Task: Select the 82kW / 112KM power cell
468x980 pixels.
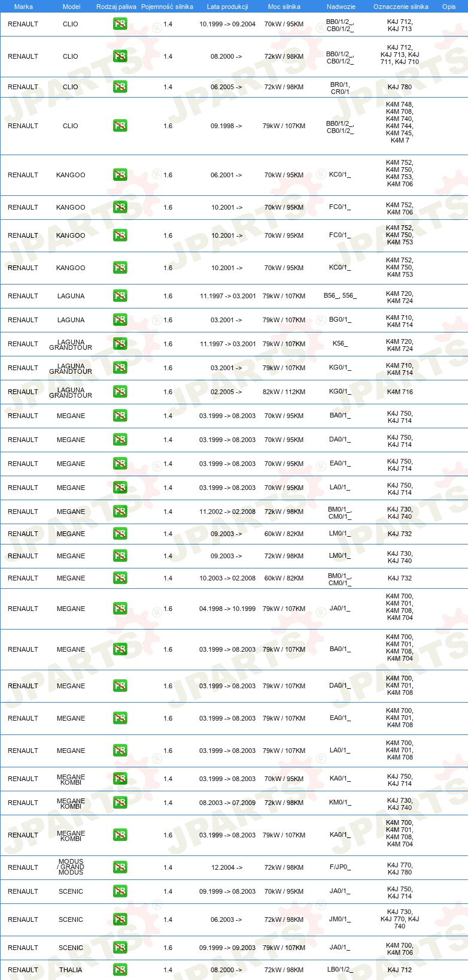Action: click(x=284, y=392)
